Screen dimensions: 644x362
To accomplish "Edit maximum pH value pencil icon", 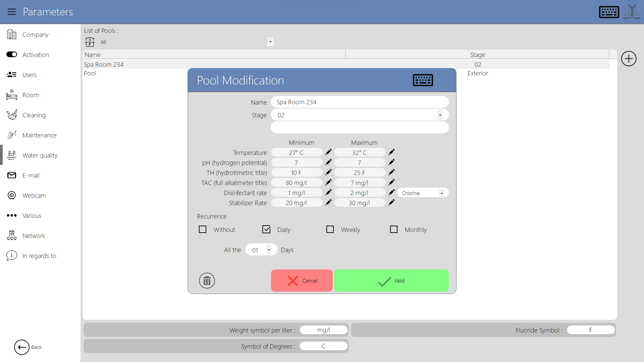I will point(391,162).
